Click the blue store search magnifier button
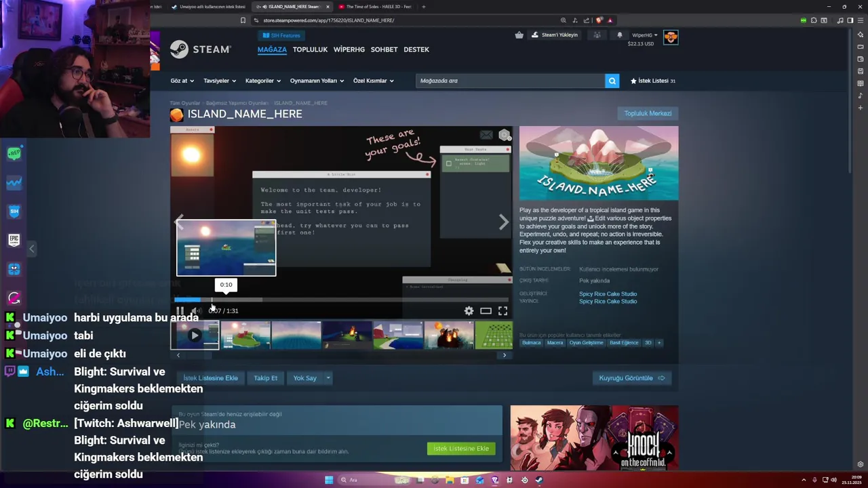868x488 pixels. coord(612,81)
